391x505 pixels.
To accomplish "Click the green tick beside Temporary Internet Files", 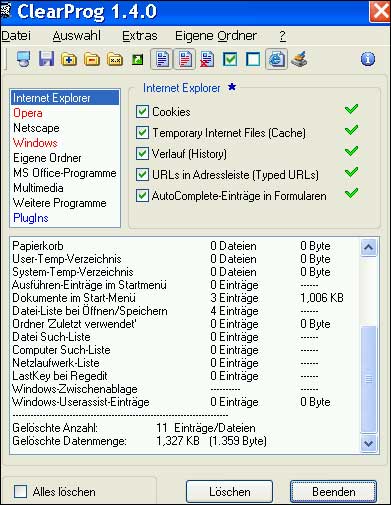I will tap(351, 130).
